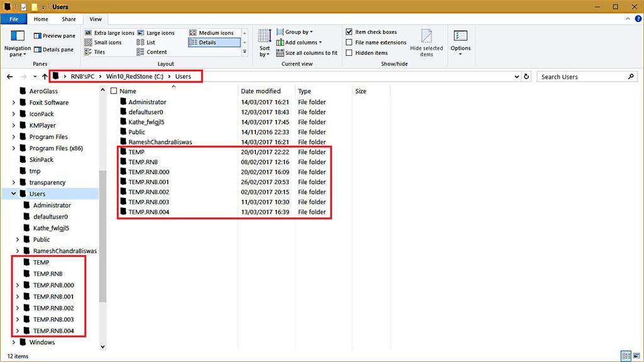Click the Administrator folder icon in file list
The width and height of the screenshot is (644, 362).
point(123,102)
